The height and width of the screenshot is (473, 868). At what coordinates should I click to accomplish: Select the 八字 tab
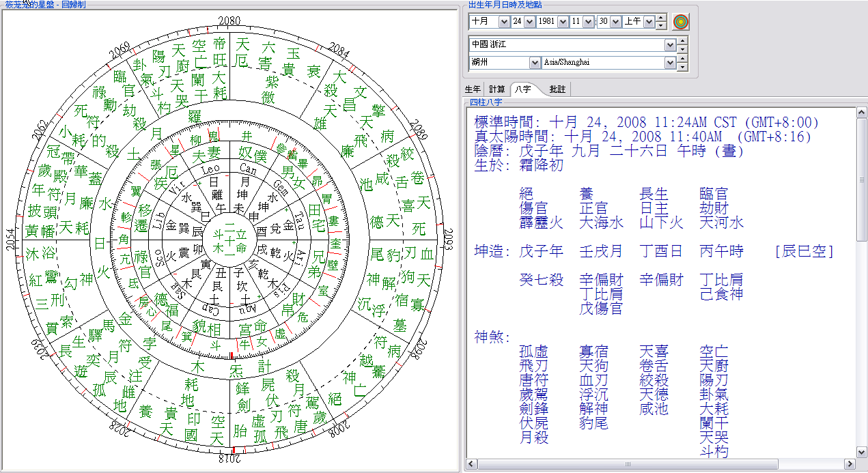[523, 89]
